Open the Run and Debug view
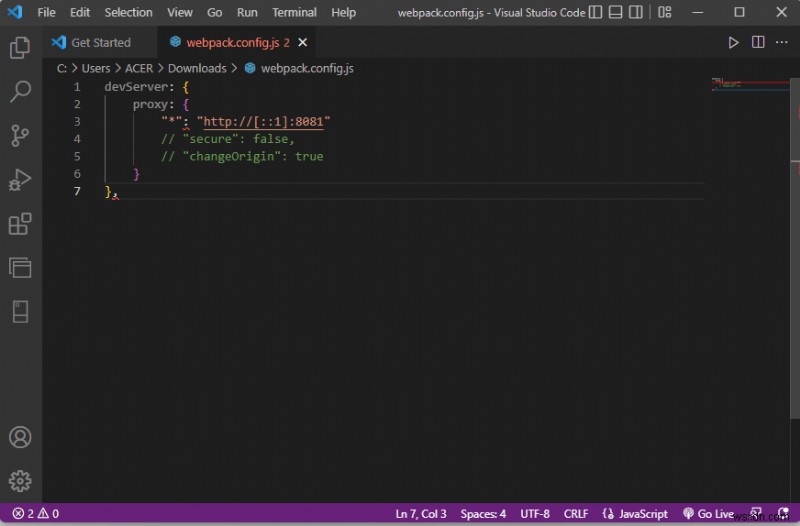 coord(20,180)
